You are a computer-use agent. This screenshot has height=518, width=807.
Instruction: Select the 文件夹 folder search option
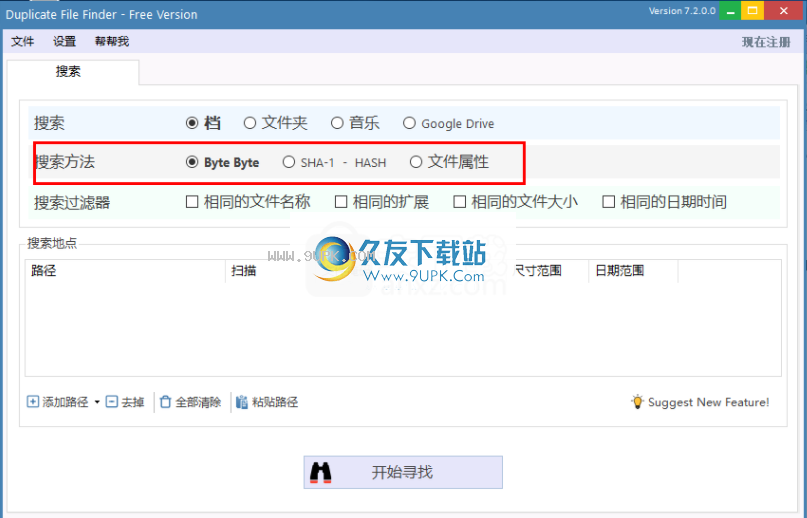[x=250, y=123]
